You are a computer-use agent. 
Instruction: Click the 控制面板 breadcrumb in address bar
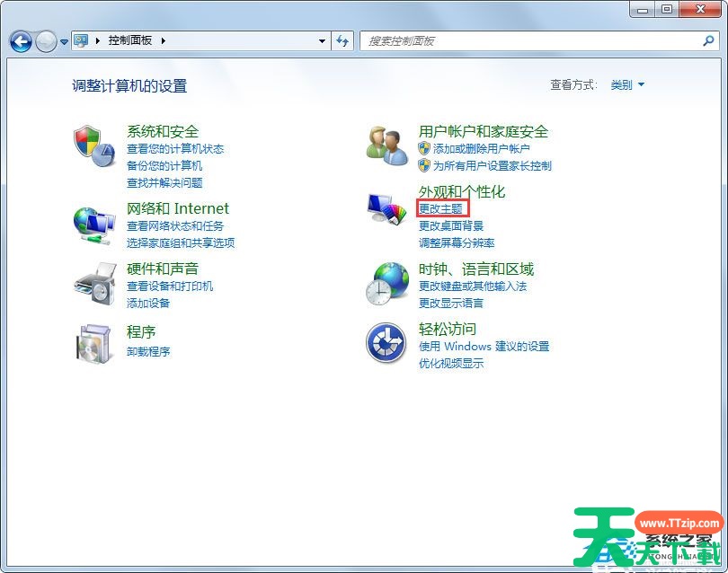131,40
